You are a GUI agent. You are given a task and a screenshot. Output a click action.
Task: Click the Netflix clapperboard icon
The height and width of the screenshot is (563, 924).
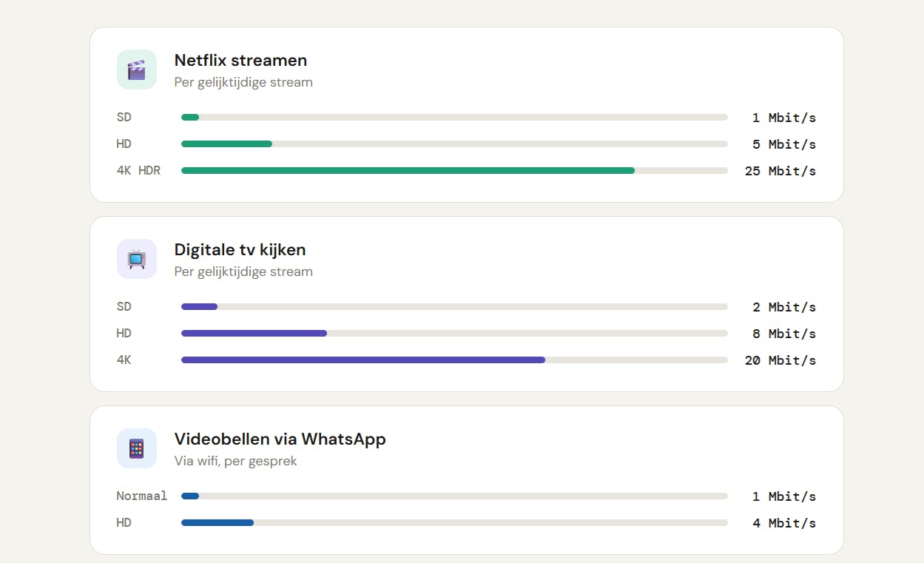(x=137, y=70)
